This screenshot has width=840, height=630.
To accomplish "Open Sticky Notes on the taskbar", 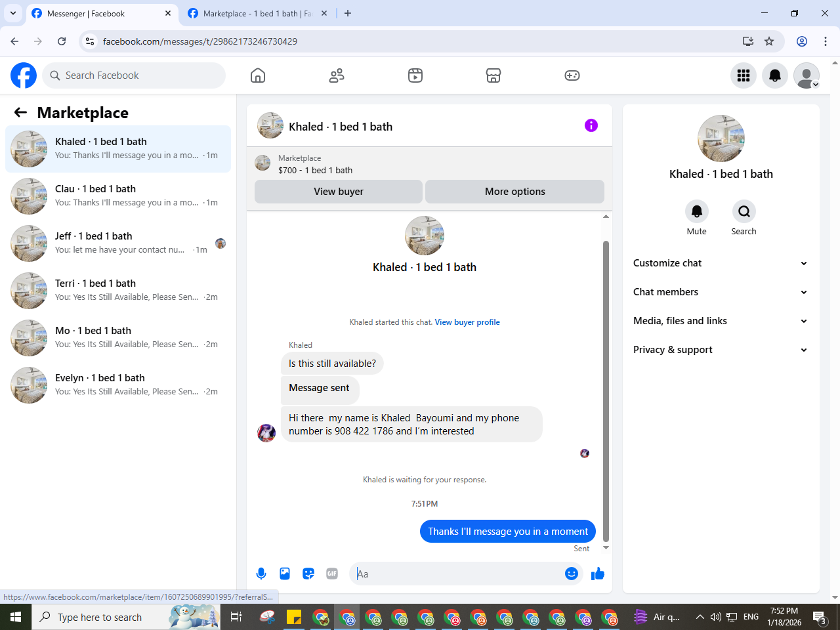I will [294, 617].
